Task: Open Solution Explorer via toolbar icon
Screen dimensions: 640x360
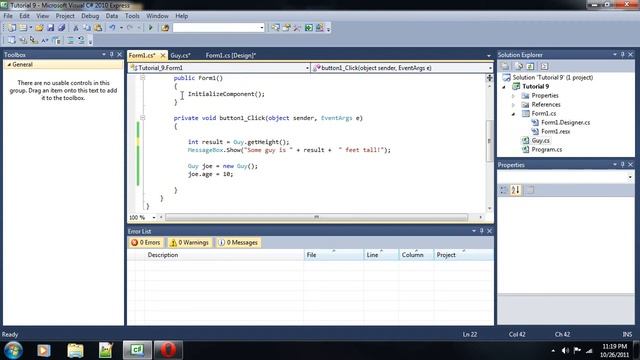Action: (x=276, y=28)
